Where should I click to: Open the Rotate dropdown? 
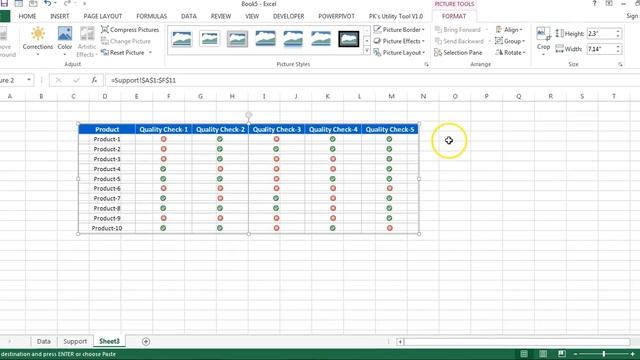click(x=510, y=53)
